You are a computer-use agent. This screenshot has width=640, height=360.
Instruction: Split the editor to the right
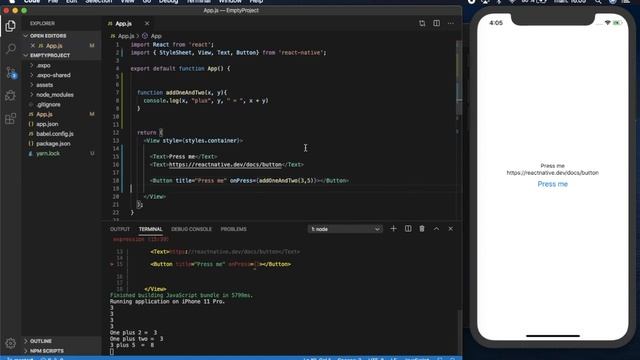(436, 23)
